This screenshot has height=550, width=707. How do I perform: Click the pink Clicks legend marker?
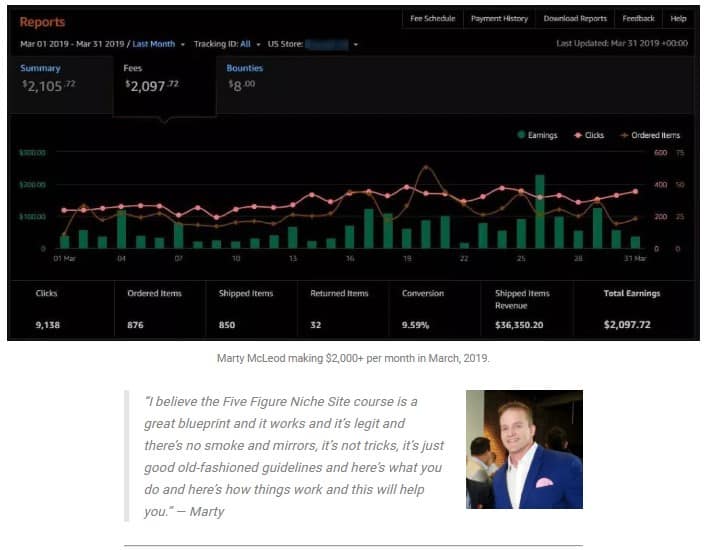coord(578,135)
